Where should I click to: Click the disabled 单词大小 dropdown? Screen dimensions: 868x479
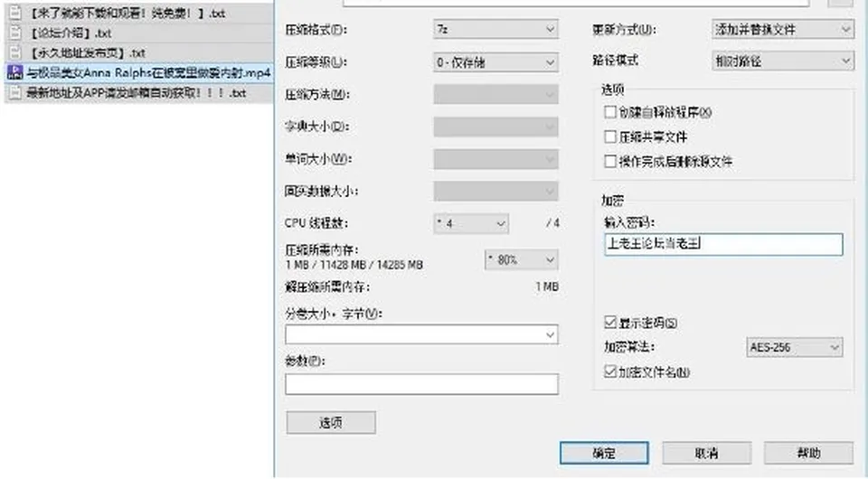coord(495,159)
